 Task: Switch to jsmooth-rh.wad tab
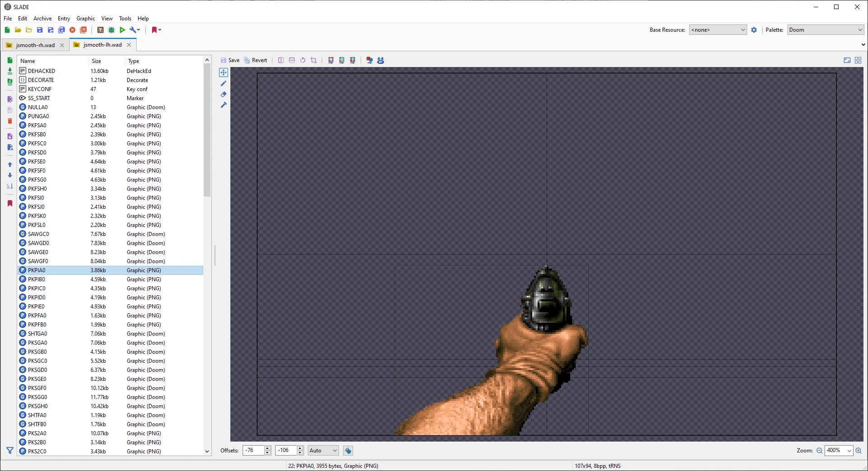click(x=35, y=45)
